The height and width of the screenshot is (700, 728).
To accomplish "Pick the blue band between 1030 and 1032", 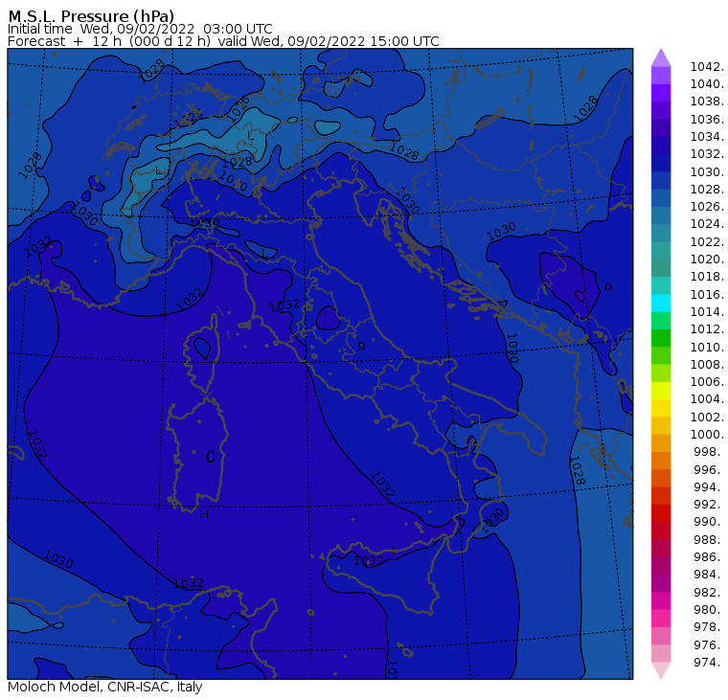I will pos(661,163).
